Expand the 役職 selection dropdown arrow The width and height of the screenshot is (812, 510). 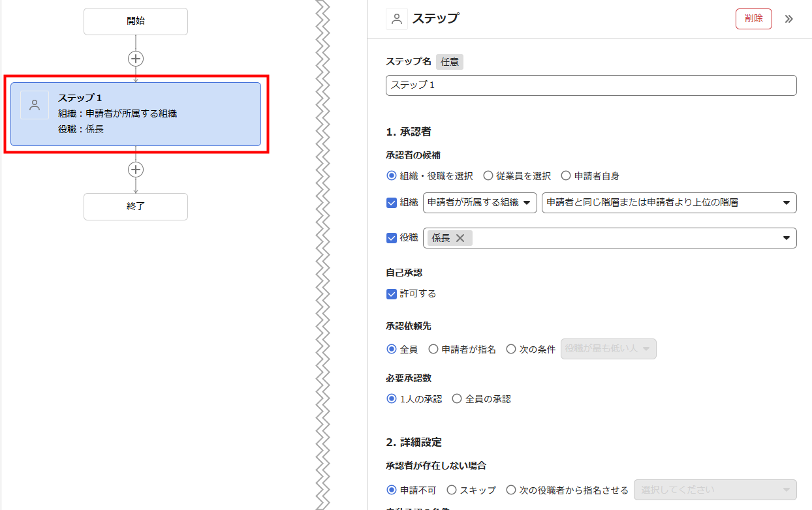click(x=786, y=238)
